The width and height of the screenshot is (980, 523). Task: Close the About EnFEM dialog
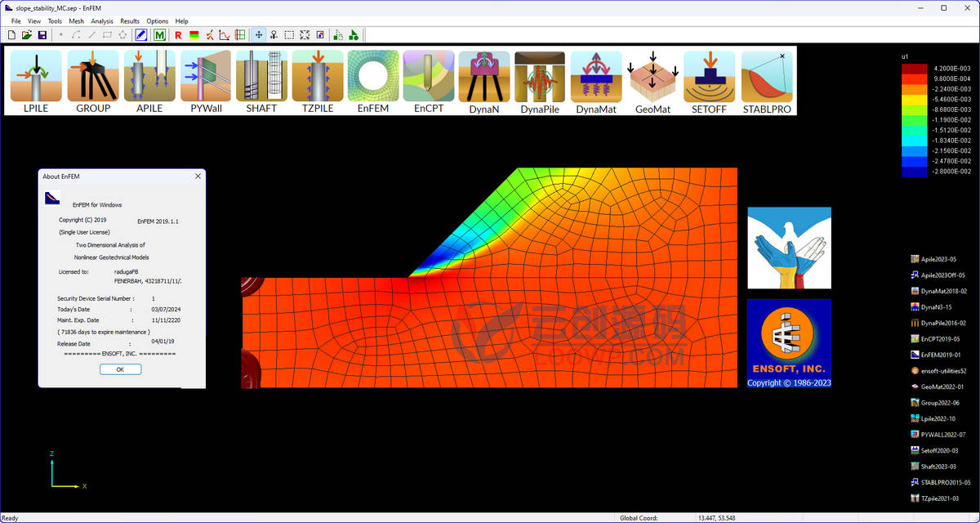point(198,176)
